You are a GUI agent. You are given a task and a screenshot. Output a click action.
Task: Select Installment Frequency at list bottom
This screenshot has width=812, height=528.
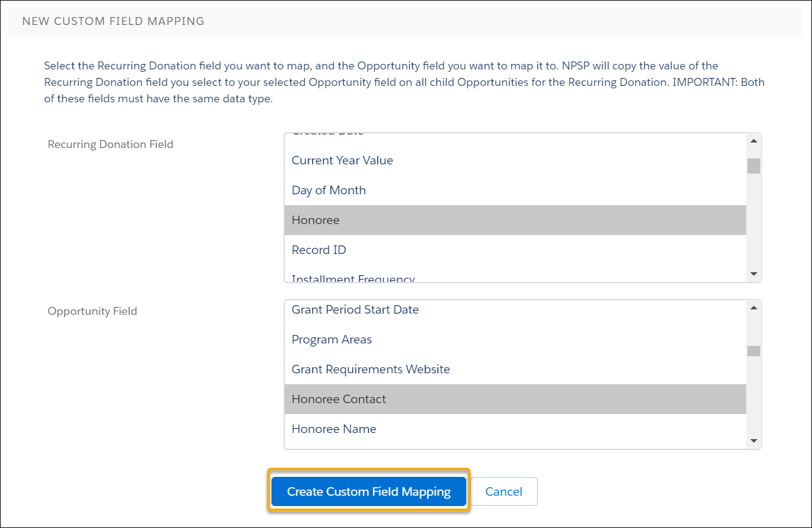click(x=352, y=277)
